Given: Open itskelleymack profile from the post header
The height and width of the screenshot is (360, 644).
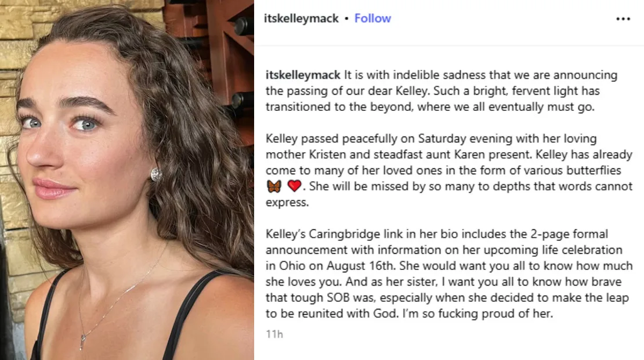Looking at the screenshot, I should click(x=301, y=19).
